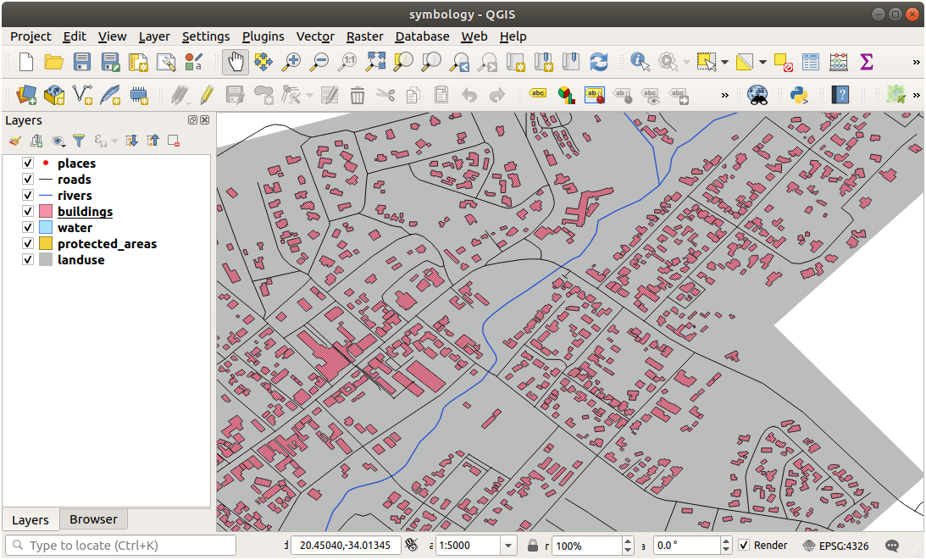
Task: Toggle visibility of the rivers layer
Action: click(28, 196)
